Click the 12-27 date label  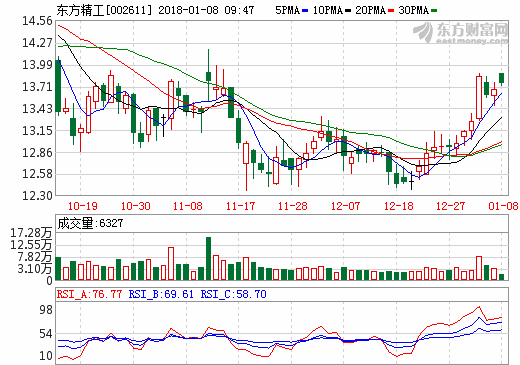(x=450, y=206)
